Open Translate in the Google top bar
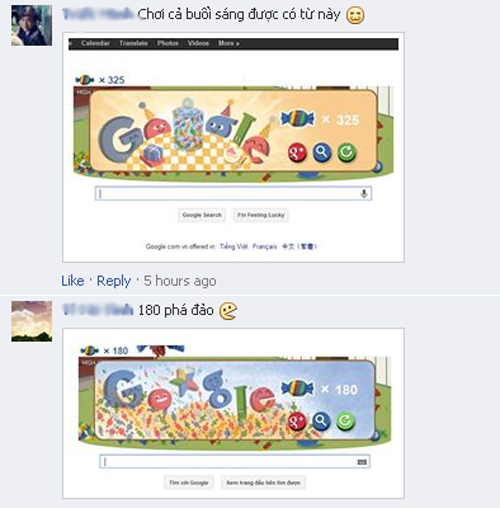The height and width of the screenshot is (508, 500). [x=133, y=43]
